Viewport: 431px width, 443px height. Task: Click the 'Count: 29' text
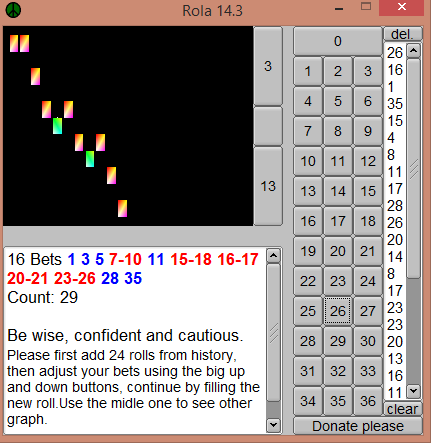[43, 297]
